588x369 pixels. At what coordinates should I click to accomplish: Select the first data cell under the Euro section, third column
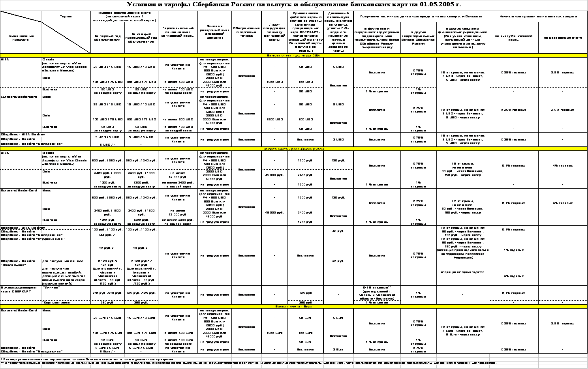[x=107, y=318]
